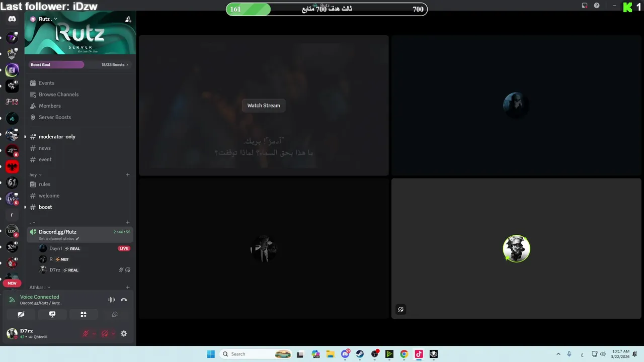Open headphone output options arrow
The width and height of the screenshot is (644, 362).
pyautogui.click(x=113, y=333)
